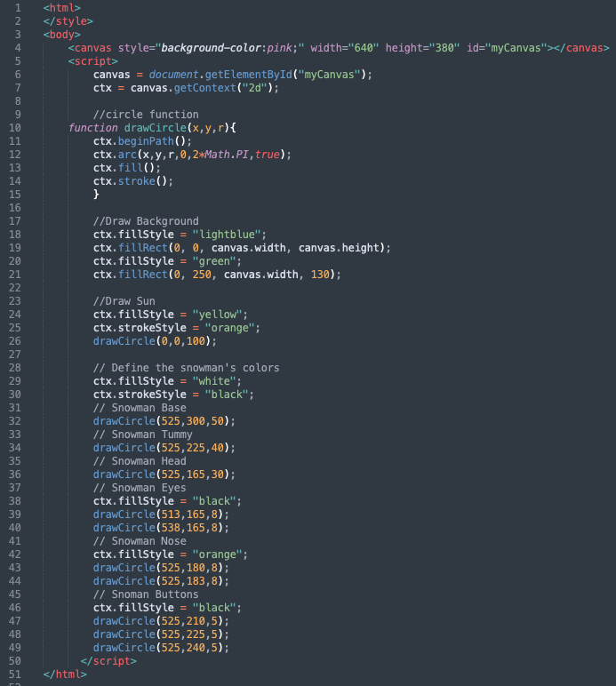
Task: Click 'drawCircle(0,0,100)' on line 26
Action: coord(152,341)
